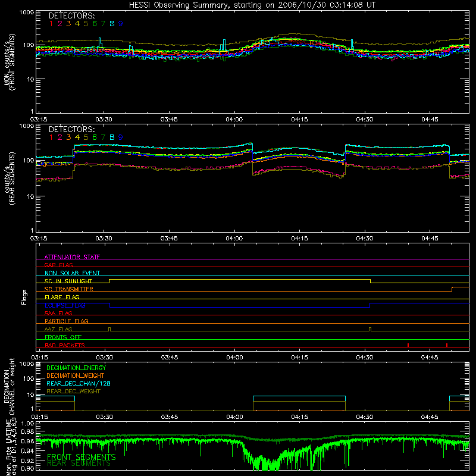Click the REAR_DEC_CHAN/128 legend entry
The height and width of the screenshot is (476, 476).
click(x=79, y=383)
